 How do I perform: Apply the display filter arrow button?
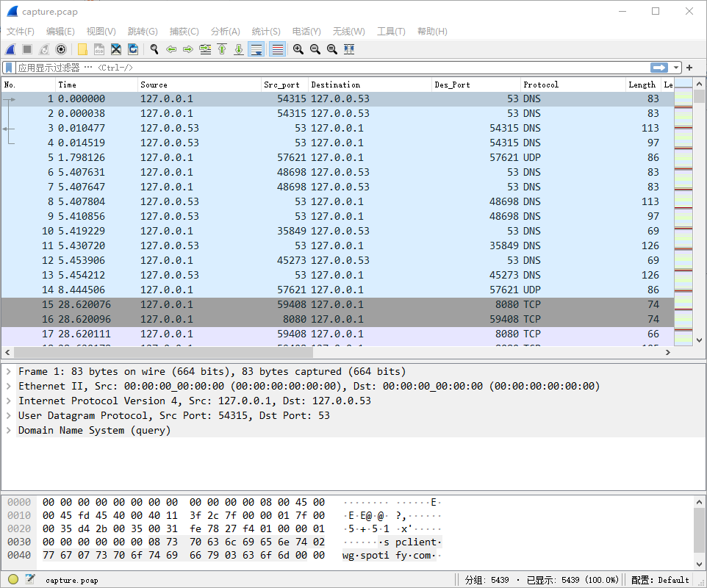tap(659, 68)
